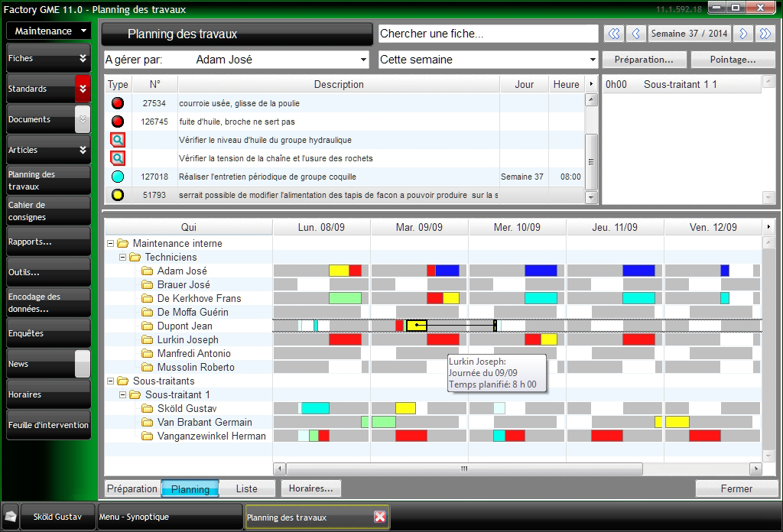Click the Pointage... button

733,60
